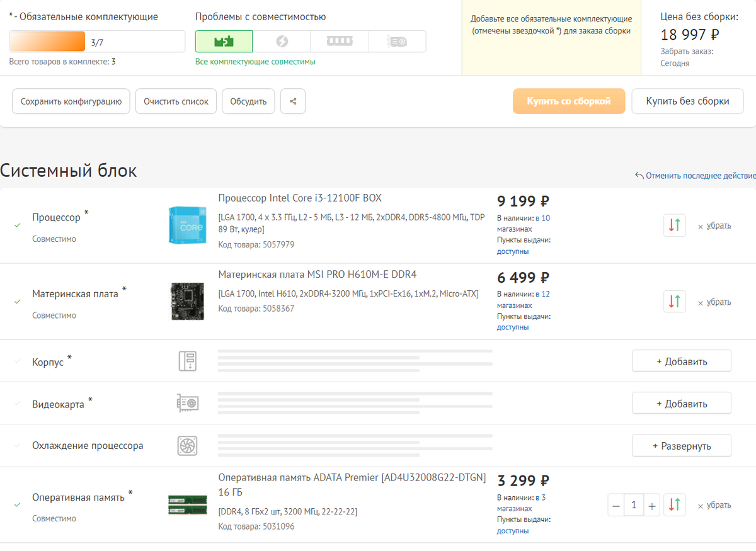Viewport: 756px width, 551px height.
Task: Click product code 5031096 text
Action: 256,526
